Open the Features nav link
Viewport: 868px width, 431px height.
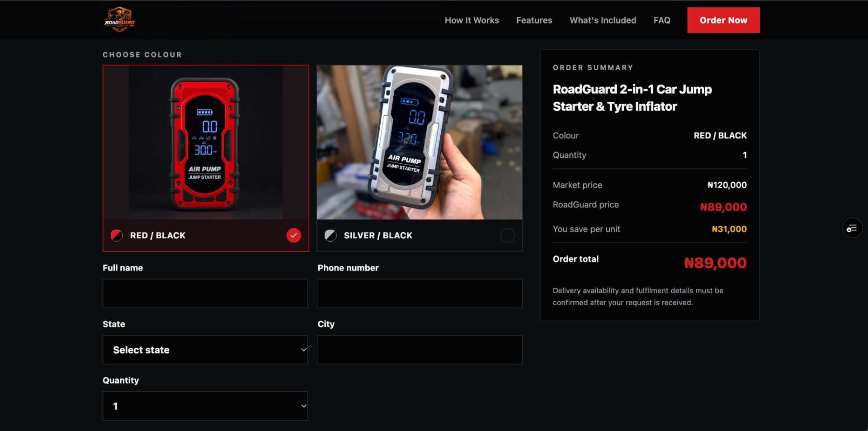click(x=534, y=20)
